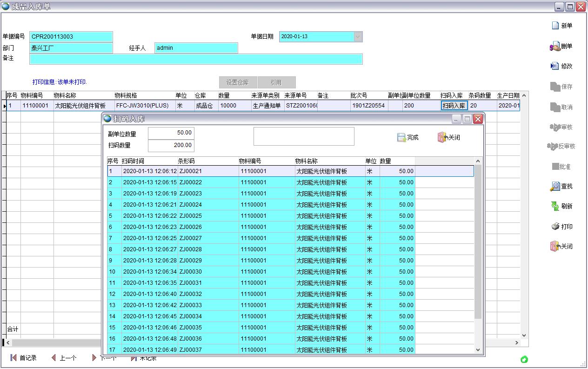Click 关闭 icon in scan dialog

[442, 137]
